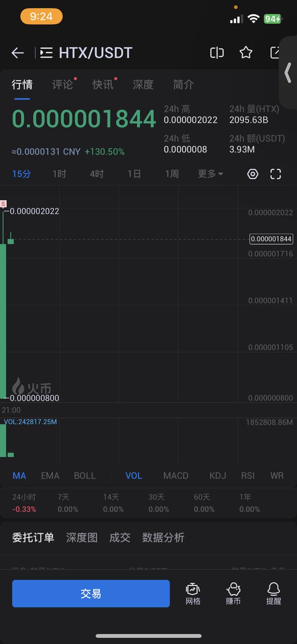297x644 pixels.
Task: Check the Wi-Fi status icon
Action: [x=253, y=18]
